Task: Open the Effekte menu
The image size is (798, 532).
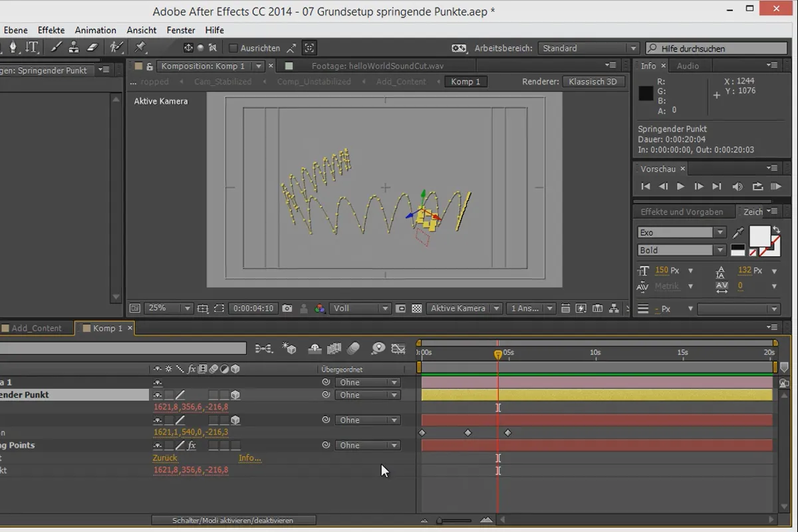Action: pos(51,30)
